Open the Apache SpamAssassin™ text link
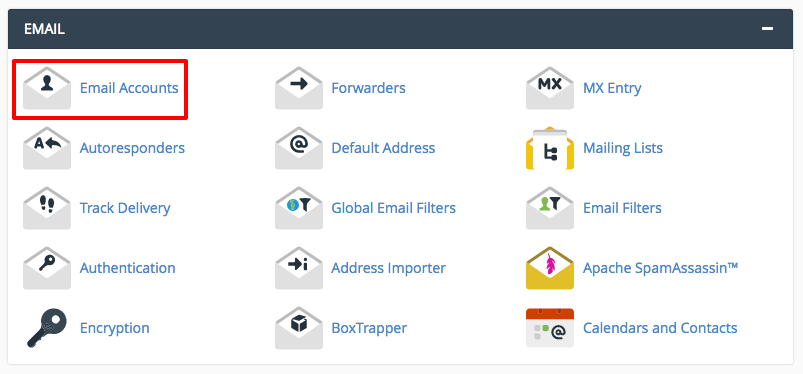The width and height of the screenshot is (803, 374). (x=661, y=268)
